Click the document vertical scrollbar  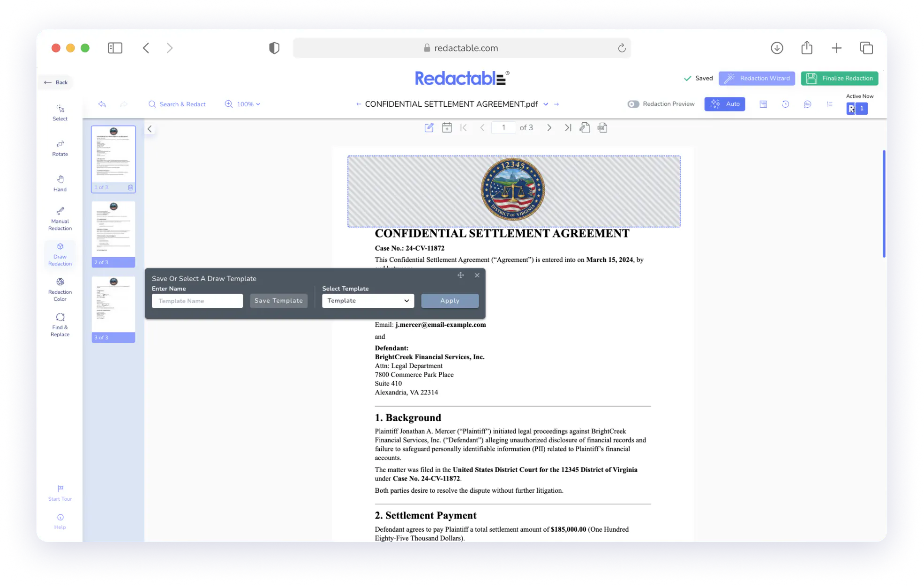[884, 203]
